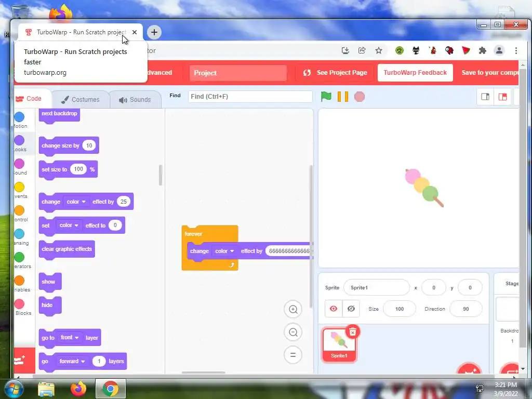Zoom out the code workspace
532x399 pixels.
[293, 332]
